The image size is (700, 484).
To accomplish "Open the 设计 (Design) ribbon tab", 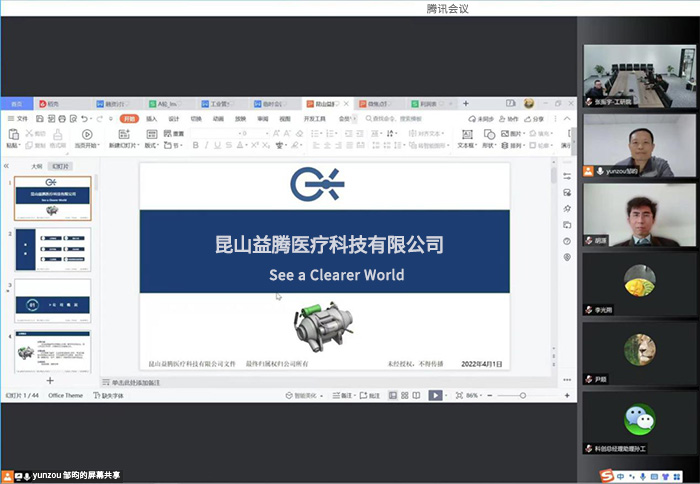I will (x=174, y=118).
